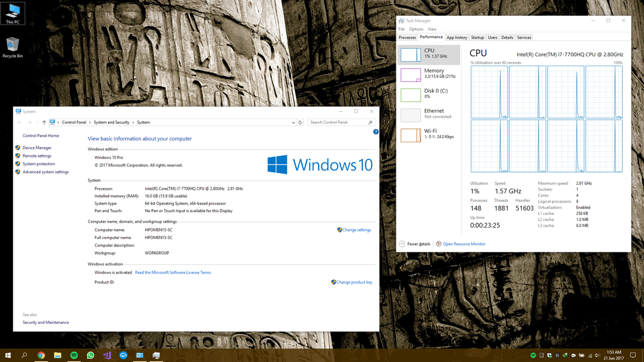
Task: Switch to the Startup tab
Action: [x=477, y=37]
